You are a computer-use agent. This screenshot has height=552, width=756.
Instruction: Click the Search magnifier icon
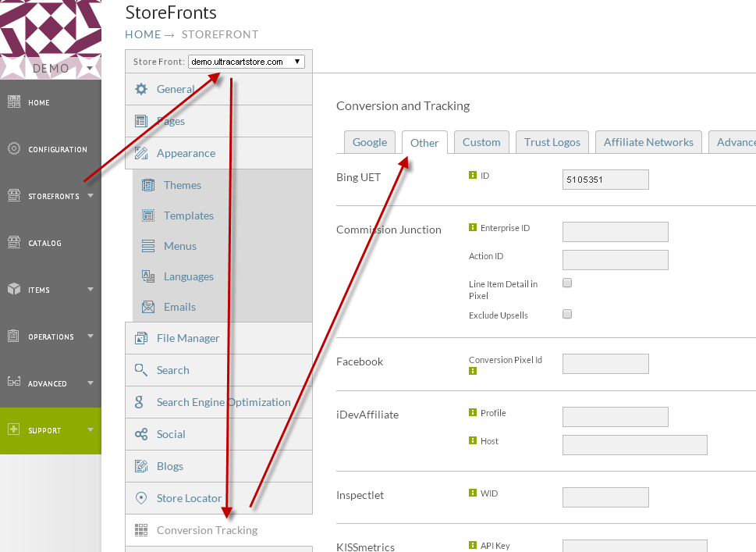pos(140,370)
